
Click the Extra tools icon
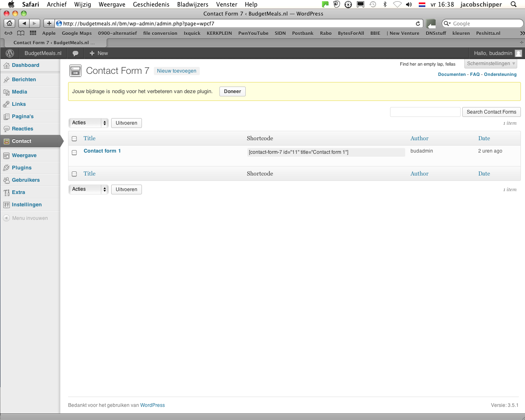tap(6, 192)
